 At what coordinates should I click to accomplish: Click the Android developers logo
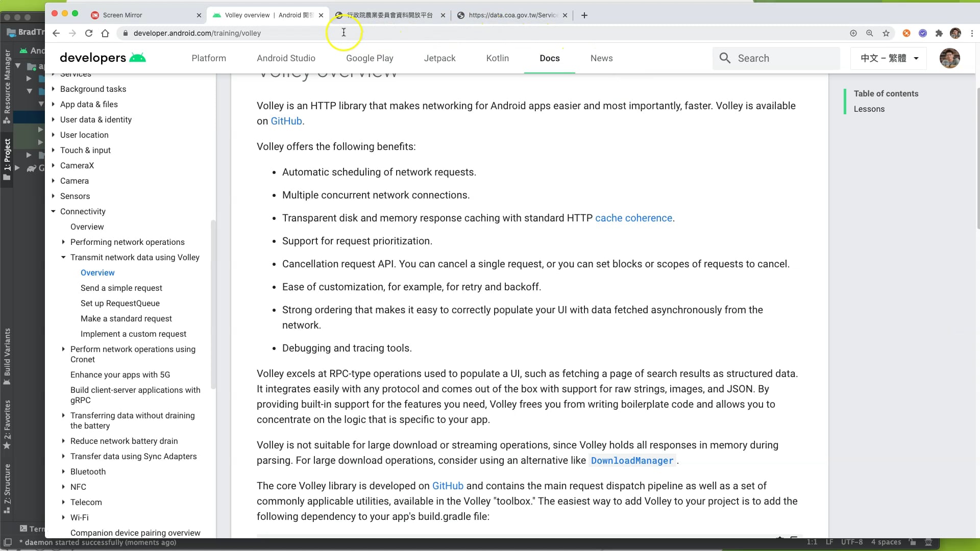pyautogui.click(x=103, y=58)
